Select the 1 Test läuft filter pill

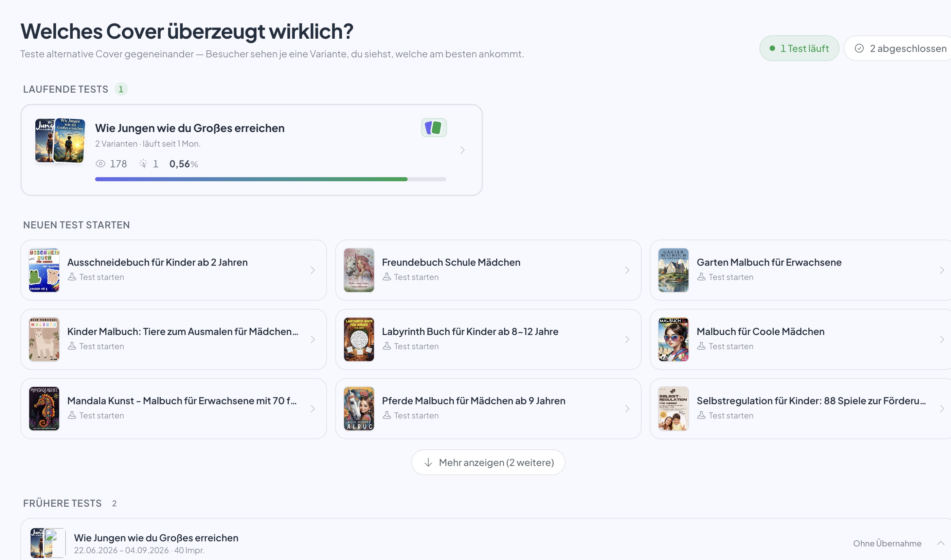coord(799,48)
